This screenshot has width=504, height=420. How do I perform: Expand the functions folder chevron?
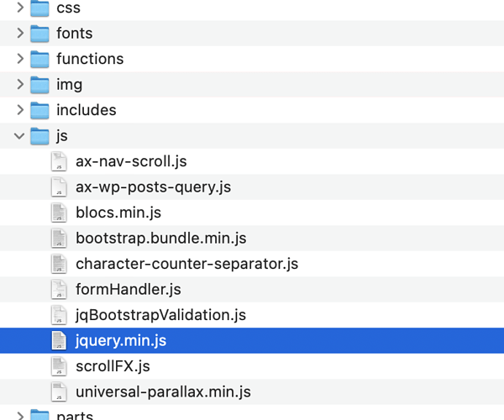[19, 59]
